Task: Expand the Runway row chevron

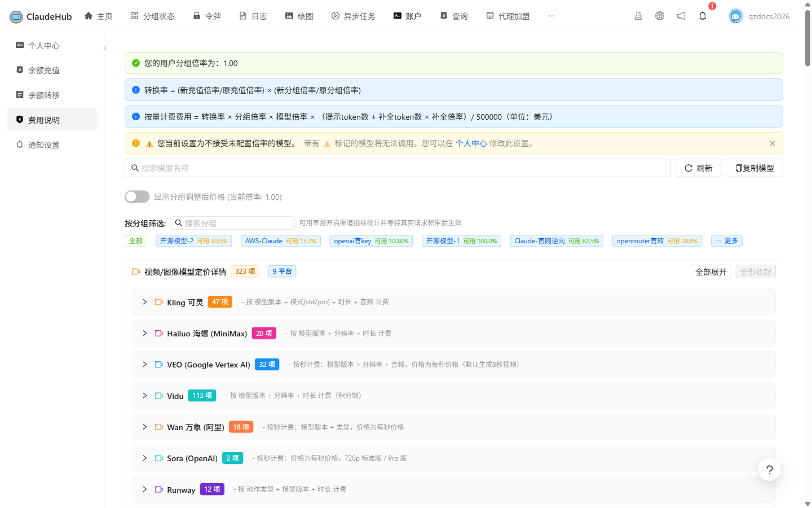Action: (145, 489)
